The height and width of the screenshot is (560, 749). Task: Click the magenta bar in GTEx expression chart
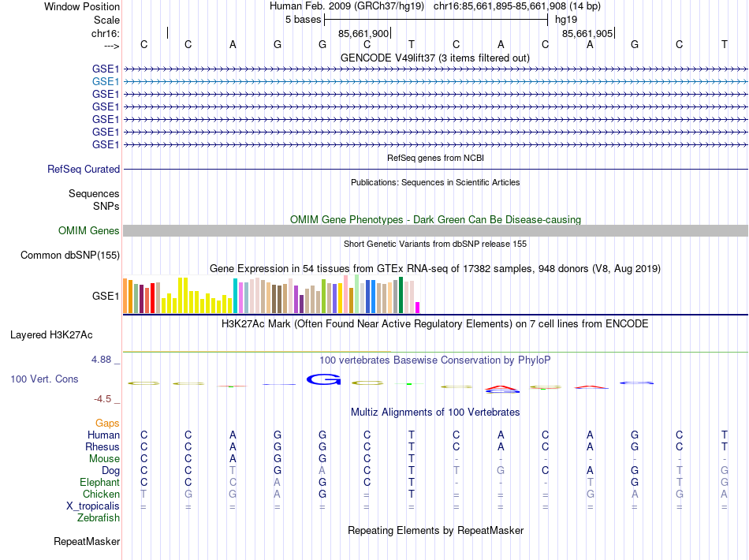[418, 308]
